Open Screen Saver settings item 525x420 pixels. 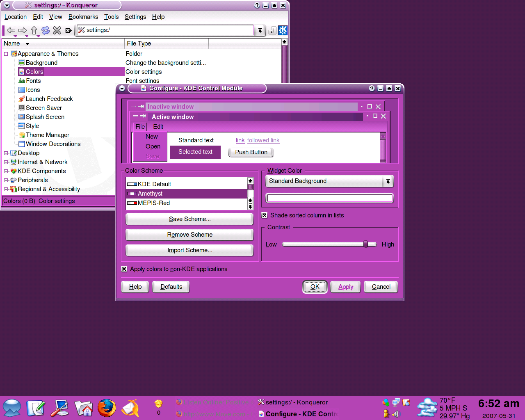44,108
